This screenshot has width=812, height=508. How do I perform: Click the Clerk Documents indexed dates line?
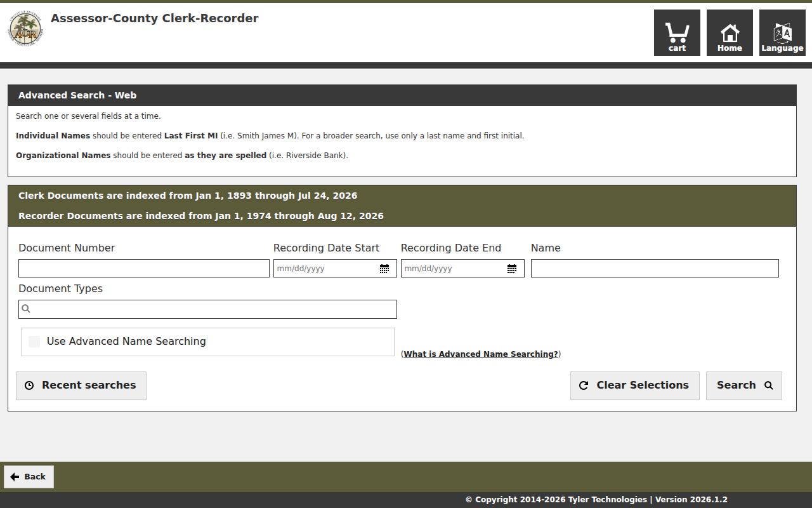click(188, 196)
